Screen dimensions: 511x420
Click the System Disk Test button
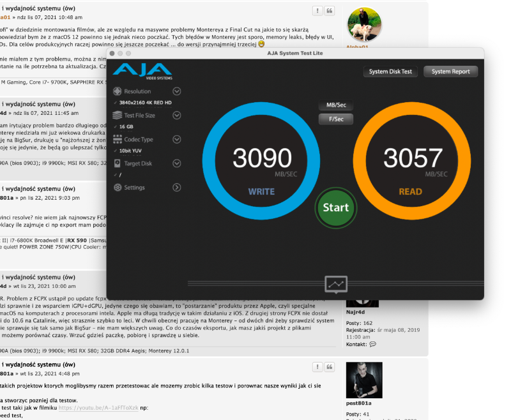point(390,71)
